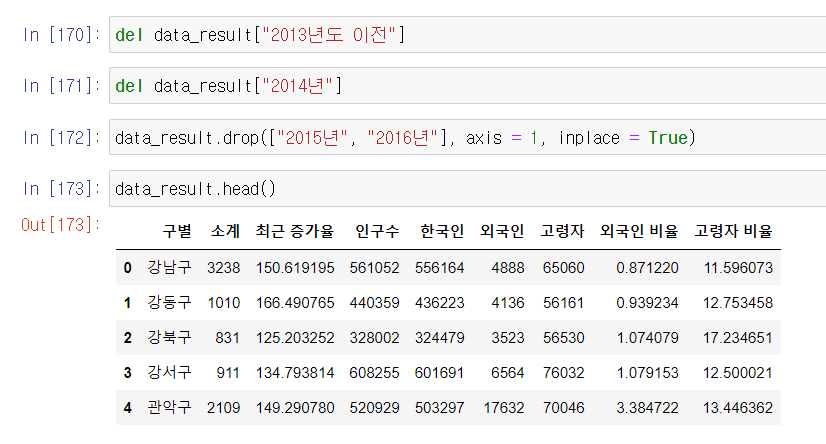This screenshot has width=826, height=444.
Task: Click the "인구수" column header
Action: pos(377,231)
